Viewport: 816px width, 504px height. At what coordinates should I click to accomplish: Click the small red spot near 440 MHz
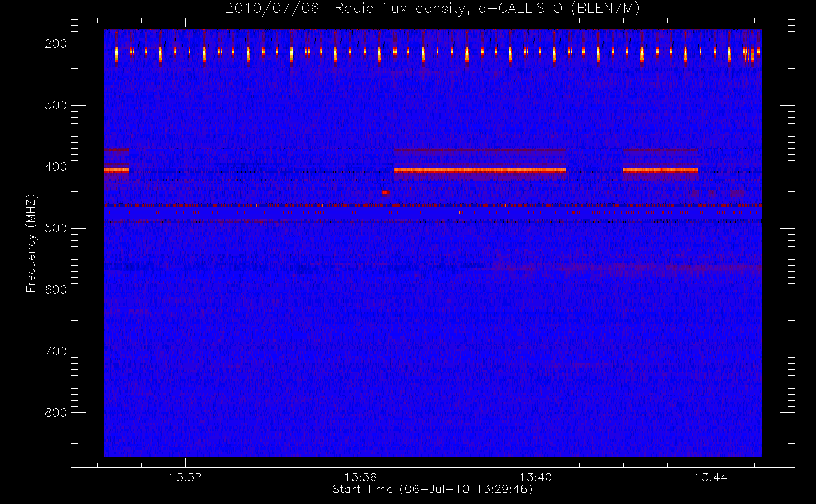386,192
